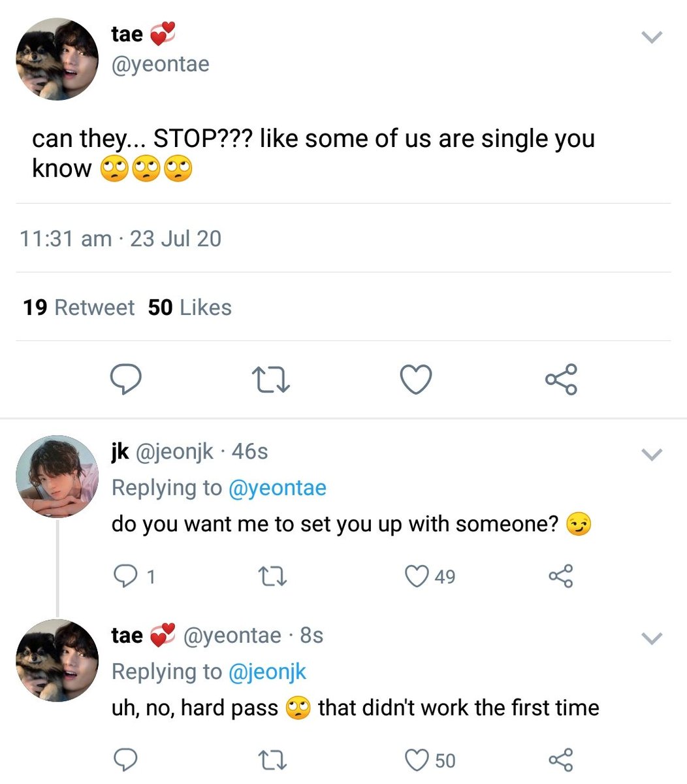Retweet the main tweet about being single
This screenshot has height=784, width=687.
[x=270, y=379]
